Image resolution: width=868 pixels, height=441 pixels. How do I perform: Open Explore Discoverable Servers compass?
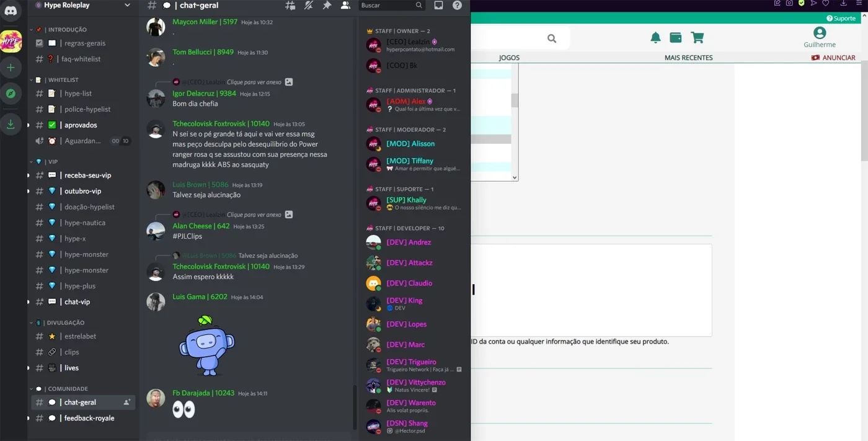pos(11,94)
